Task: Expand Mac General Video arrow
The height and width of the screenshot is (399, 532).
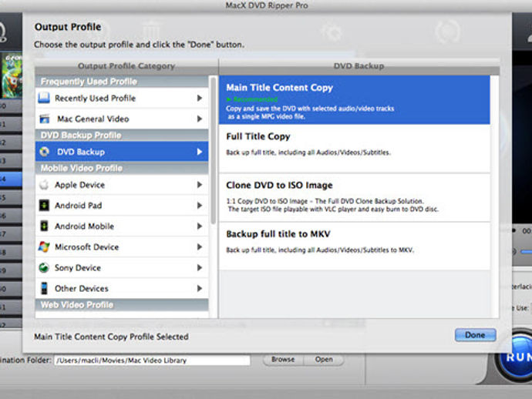Action: [x=200, y=119]
